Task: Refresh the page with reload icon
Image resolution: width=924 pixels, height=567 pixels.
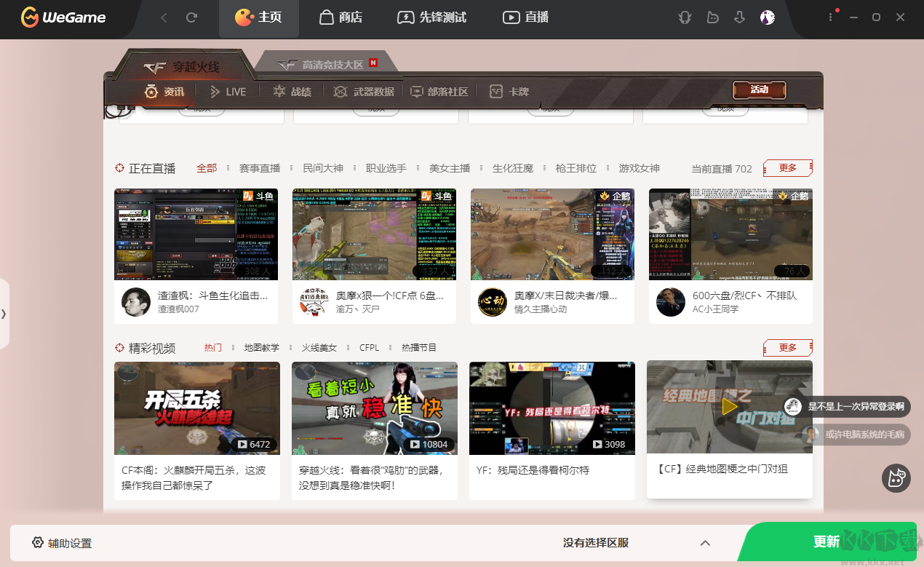Action: coord(191,17)
